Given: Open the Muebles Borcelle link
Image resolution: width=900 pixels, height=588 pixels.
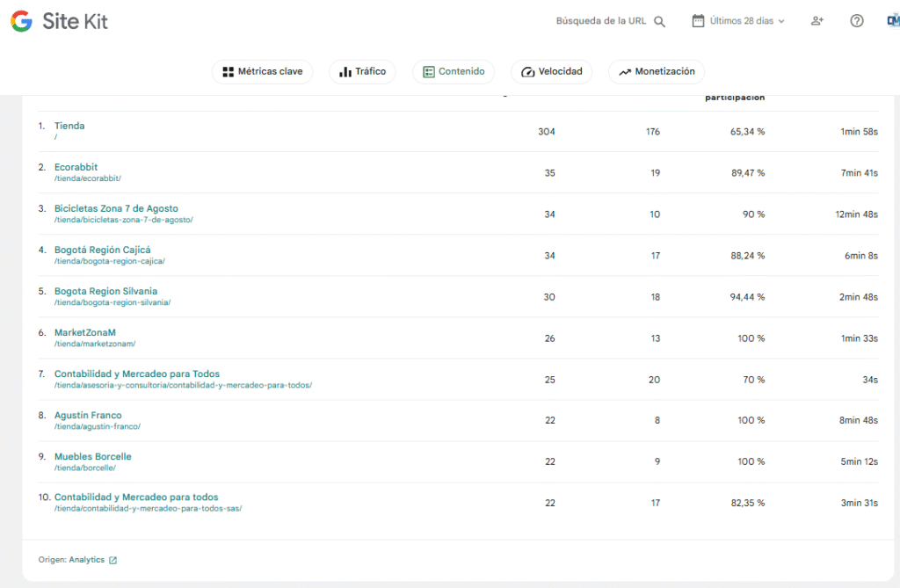Looking at the screenshot, I should pos(93,456).
